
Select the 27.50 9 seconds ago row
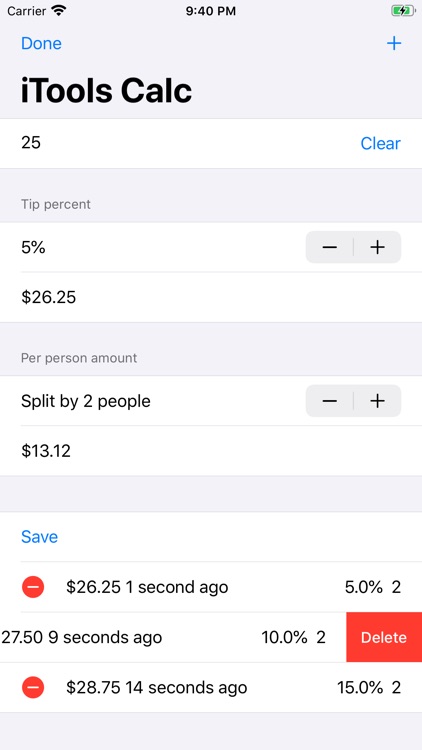173,637
